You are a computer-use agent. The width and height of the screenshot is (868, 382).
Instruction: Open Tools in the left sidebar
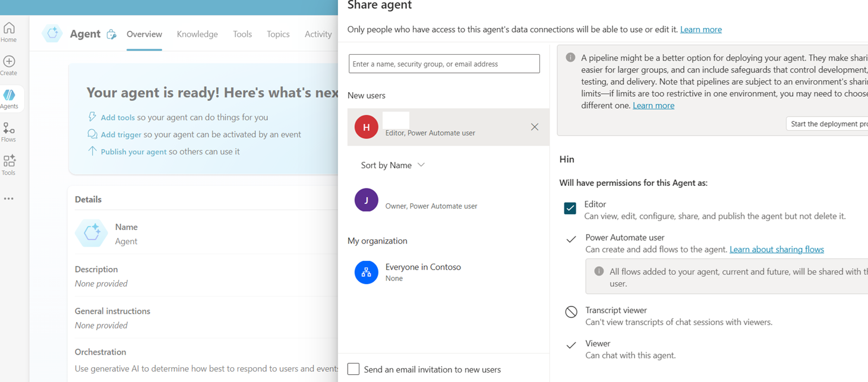coord(9,165)
